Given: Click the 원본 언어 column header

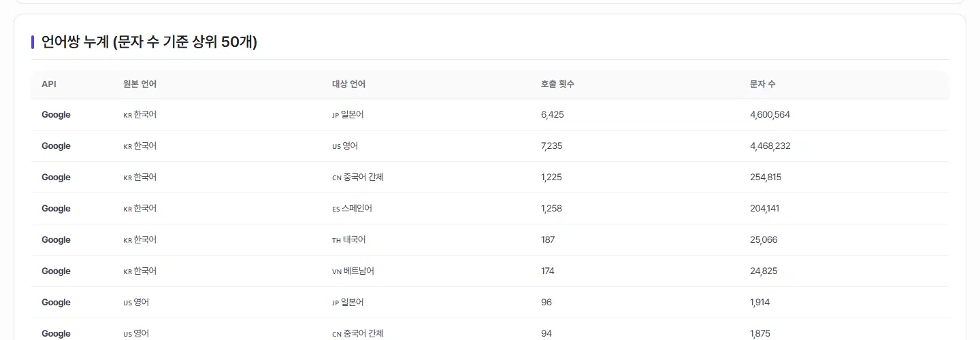Looking at the screenshot, I should [140, 84].
